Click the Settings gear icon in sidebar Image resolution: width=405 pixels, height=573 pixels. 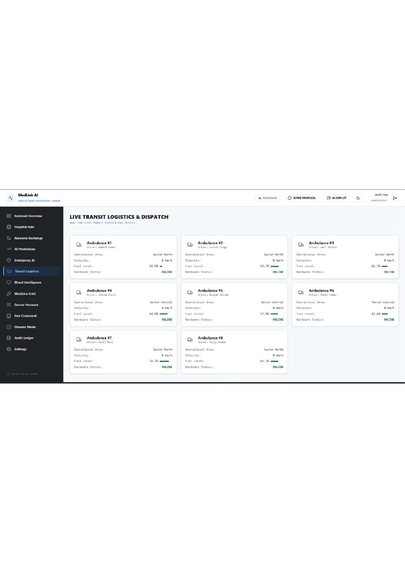pyautogui.click(x=9, y=349)
